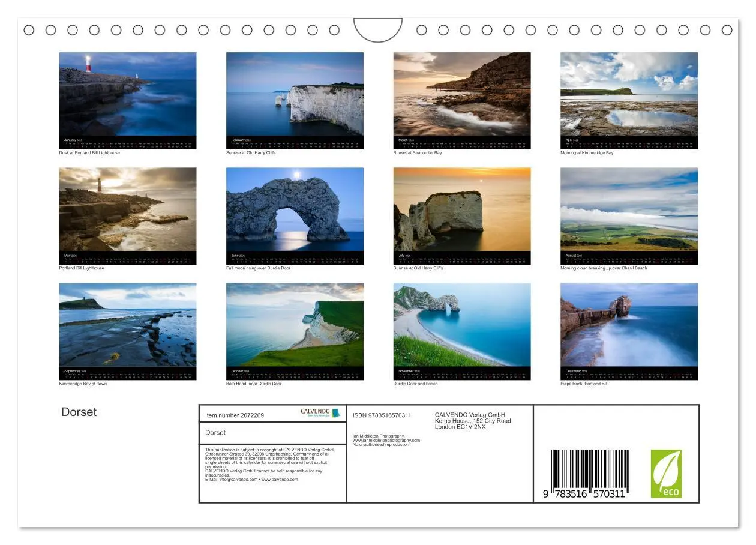Click the 'Item number 2072269' text

(235, 415)
